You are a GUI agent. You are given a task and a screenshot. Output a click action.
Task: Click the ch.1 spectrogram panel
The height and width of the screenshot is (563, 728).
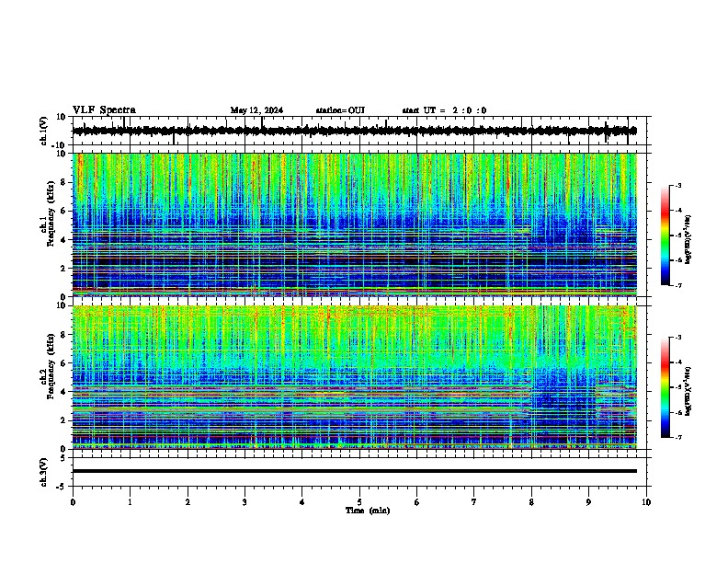[354, 224]
